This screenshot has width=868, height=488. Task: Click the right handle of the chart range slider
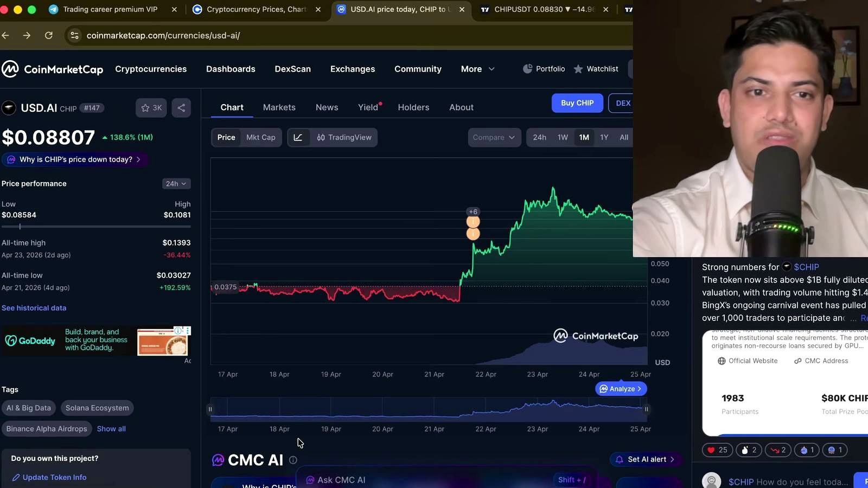point(647,409)
